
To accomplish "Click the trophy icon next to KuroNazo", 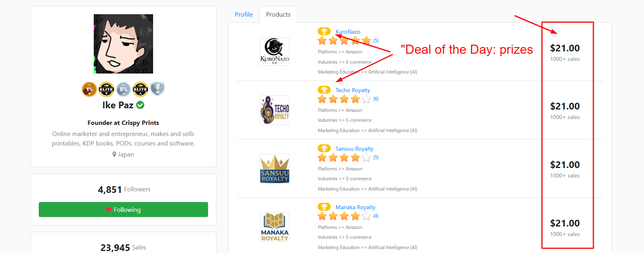I will click(324, 31).
